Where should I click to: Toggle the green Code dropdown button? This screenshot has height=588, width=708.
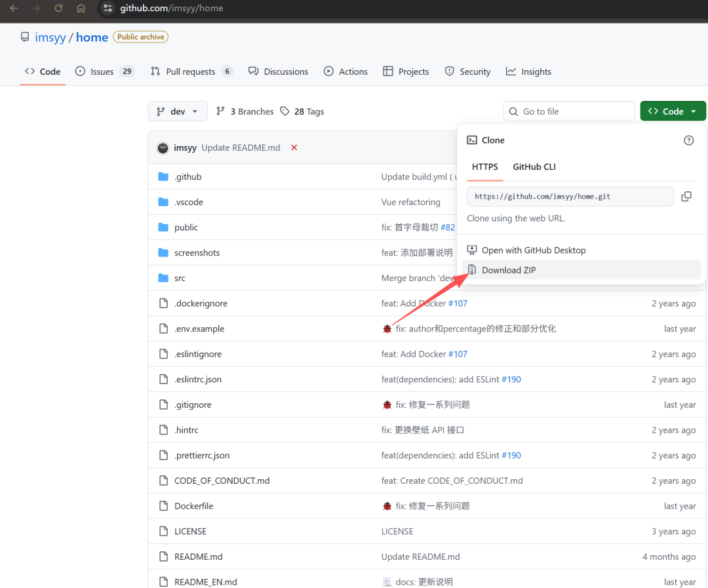[x=673, y=111]
